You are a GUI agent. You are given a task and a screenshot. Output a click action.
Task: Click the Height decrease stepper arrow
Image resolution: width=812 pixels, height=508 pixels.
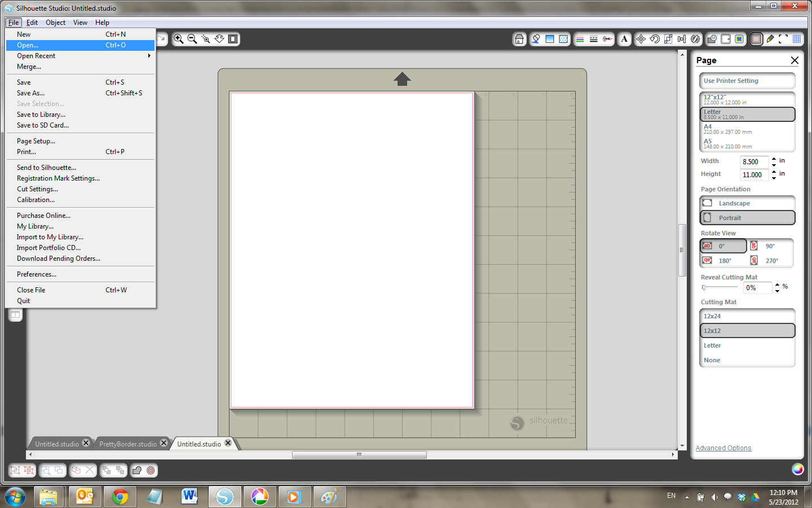pos(774,178)
